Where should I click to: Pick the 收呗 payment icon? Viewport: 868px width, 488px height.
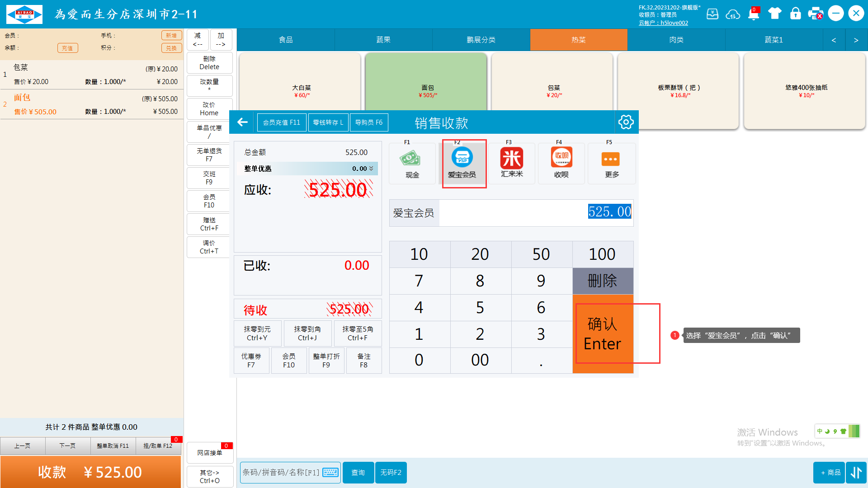pyautogui.click(x=561, y=164)
